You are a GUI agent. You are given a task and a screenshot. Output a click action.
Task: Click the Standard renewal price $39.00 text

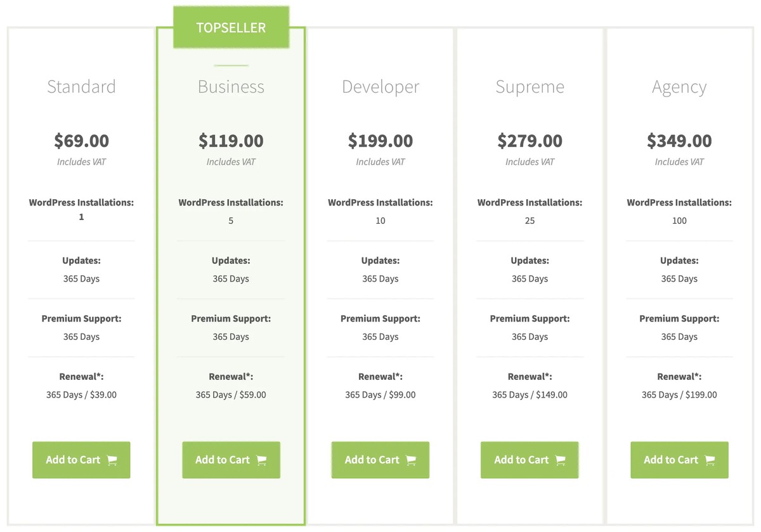(103, 395)
